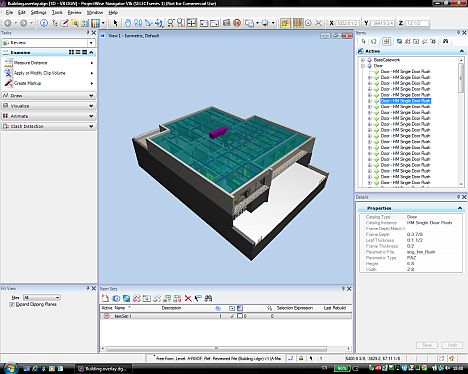
Task: Open the Window menu
Action: [x=95, y=12]
